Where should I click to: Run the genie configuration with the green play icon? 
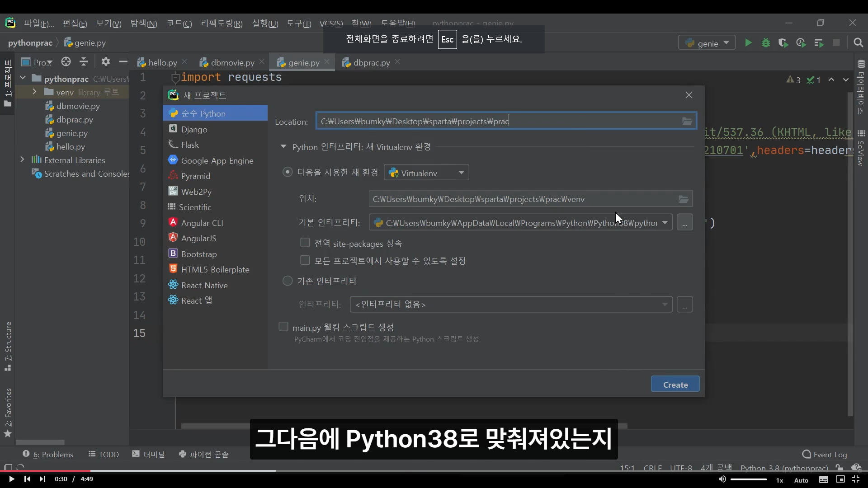tap(748, 43)
